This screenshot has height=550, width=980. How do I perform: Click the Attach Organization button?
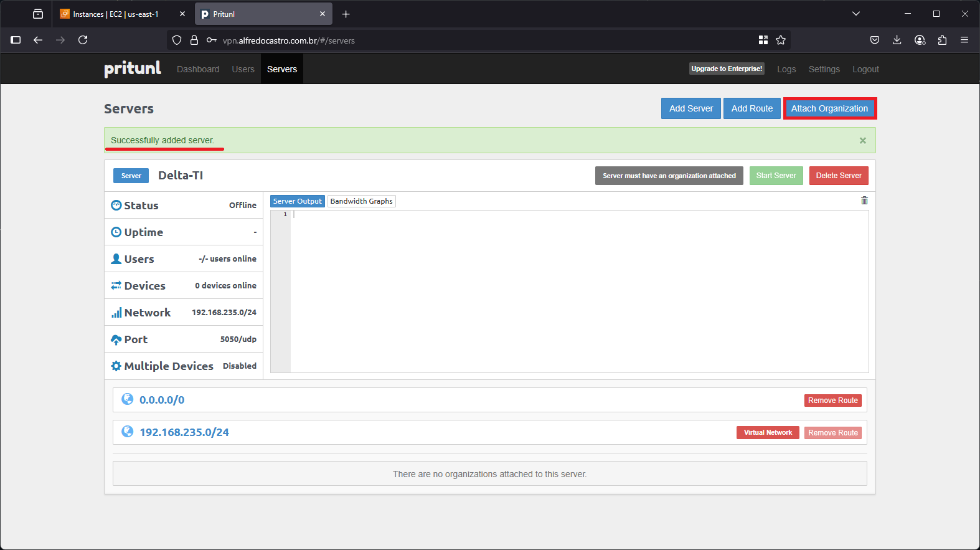coord(829,108)
